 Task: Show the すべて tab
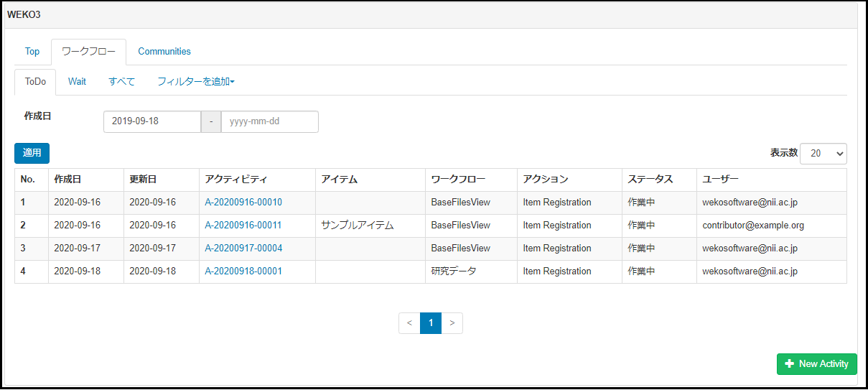(x=121, y=82)
